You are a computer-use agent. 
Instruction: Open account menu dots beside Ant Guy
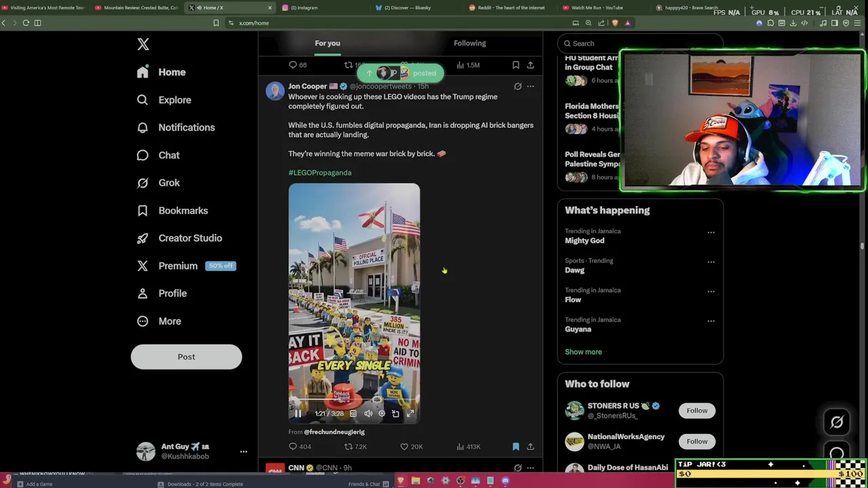click(x=243, y=451)
